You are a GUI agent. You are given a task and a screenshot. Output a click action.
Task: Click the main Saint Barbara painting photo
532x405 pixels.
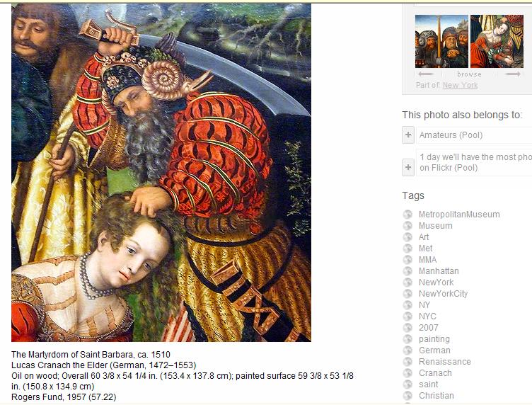click(x=161, y=173)
